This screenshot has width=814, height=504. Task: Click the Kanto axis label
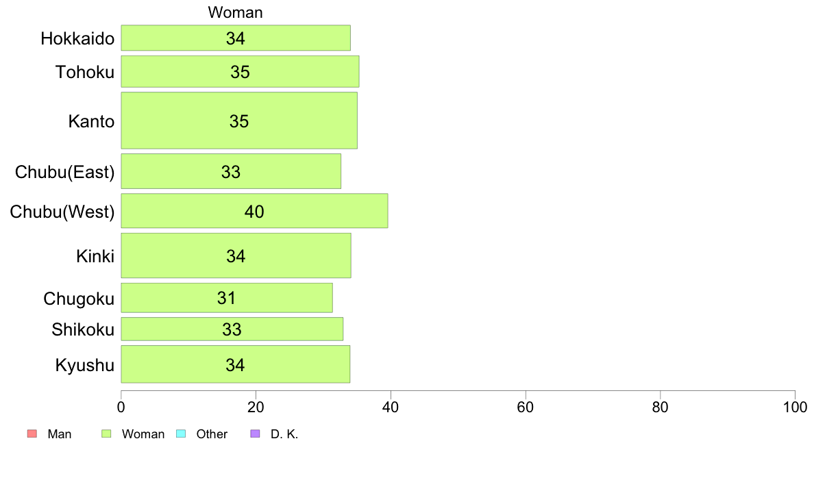point(91,121)
